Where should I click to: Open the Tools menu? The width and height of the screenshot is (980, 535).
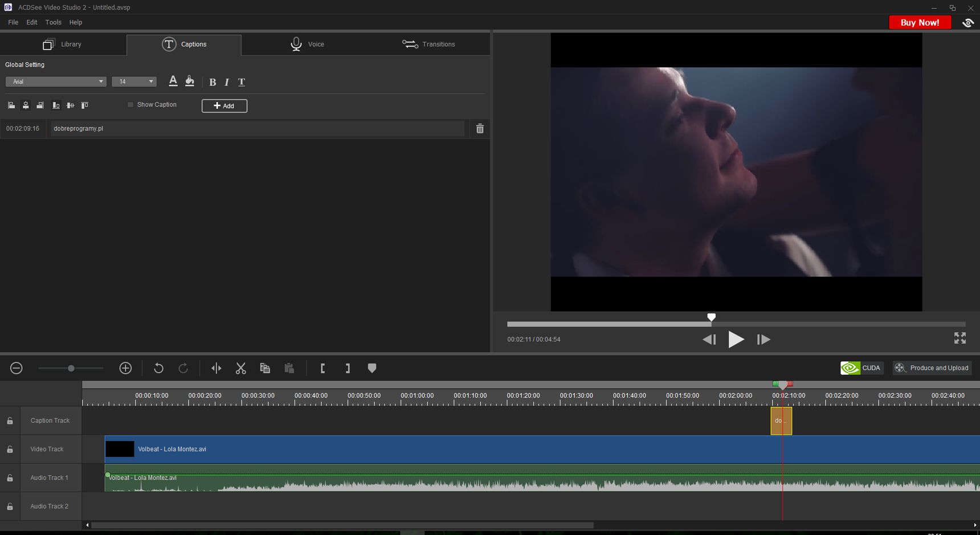tap(53, 22)
